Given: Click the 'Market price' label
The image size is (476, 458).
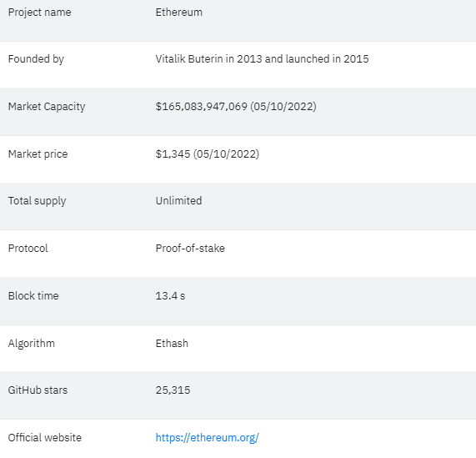Looking at the screenshot, I should (x=38, y=154).
